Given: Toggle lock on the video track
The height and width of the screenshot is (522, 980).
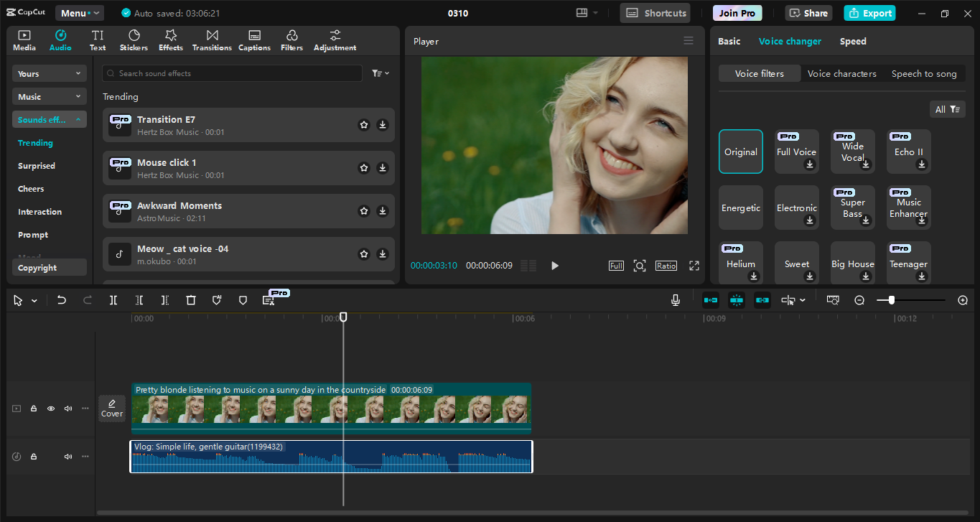Looking at the screenshot, I should (34, 409).
